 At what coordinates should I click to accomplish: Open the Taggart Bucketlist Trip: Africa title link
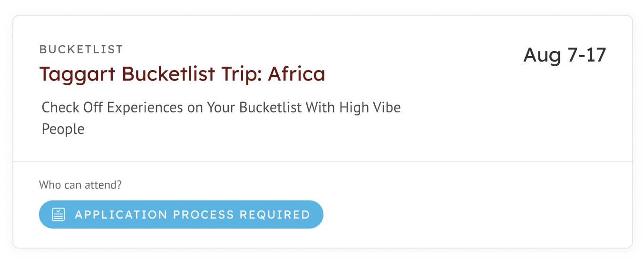coord(182,74)
